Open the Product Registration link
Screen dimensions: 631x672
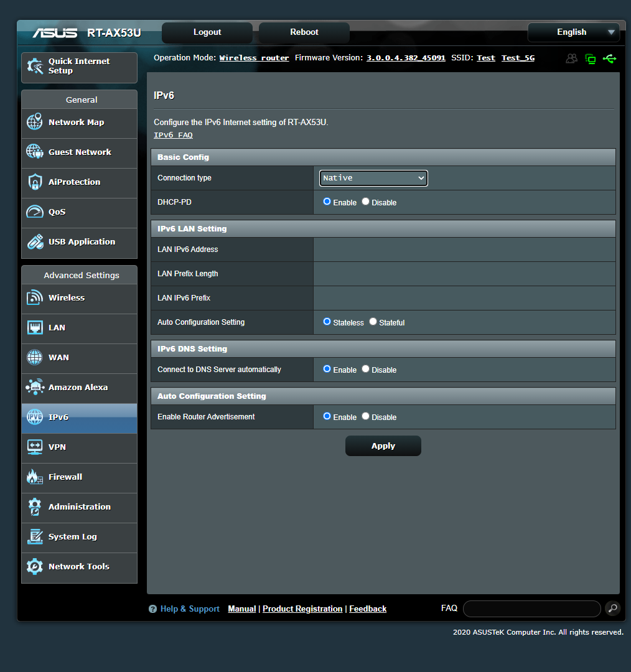pos(302,609)
